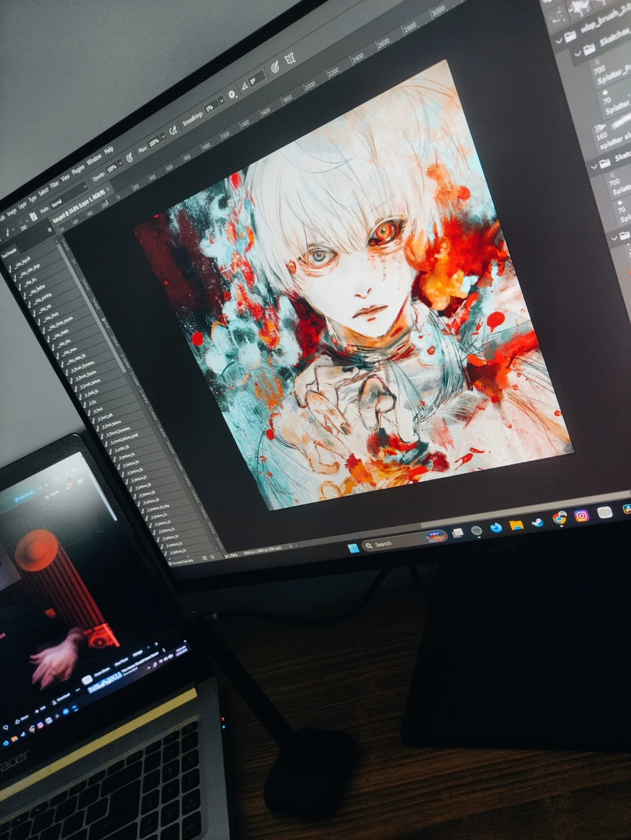Click the Create button in laptop browser
The height and width of the screenshot is (840, 631).
pos(53,494)
